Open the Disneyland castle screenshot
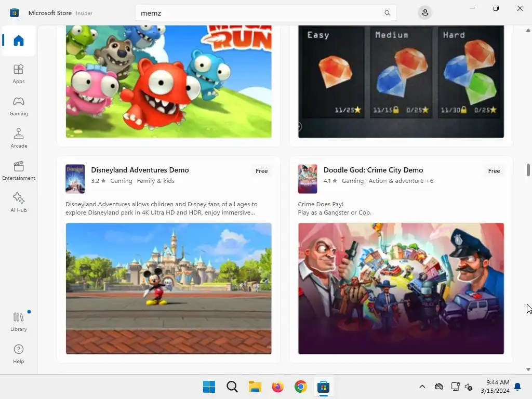Screen dimensions: 532x399 pos(169,288)
